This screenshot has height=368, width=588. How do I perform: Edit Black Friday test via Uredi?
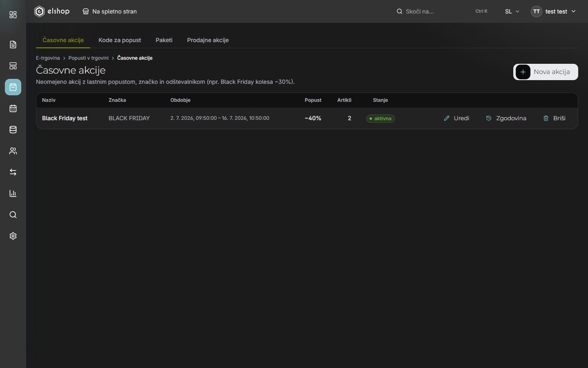click(x=457, y=118)
